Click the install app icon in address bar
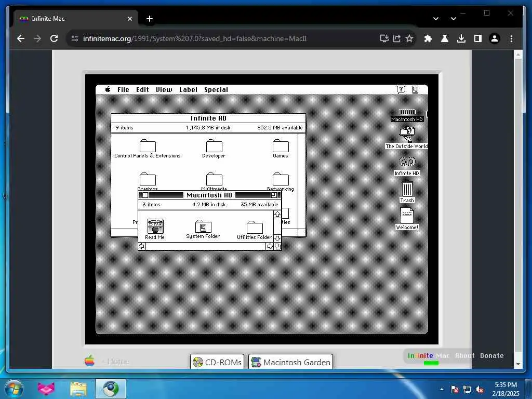Image resolution: width=532 pixels, height=399 pixels. click(x=384, y=38)
